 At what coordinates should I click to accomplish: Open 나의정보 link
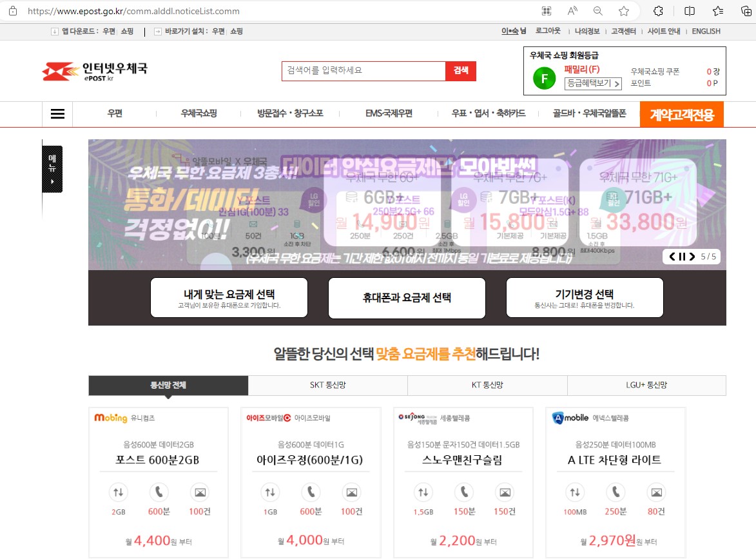(x=587, y=32)
